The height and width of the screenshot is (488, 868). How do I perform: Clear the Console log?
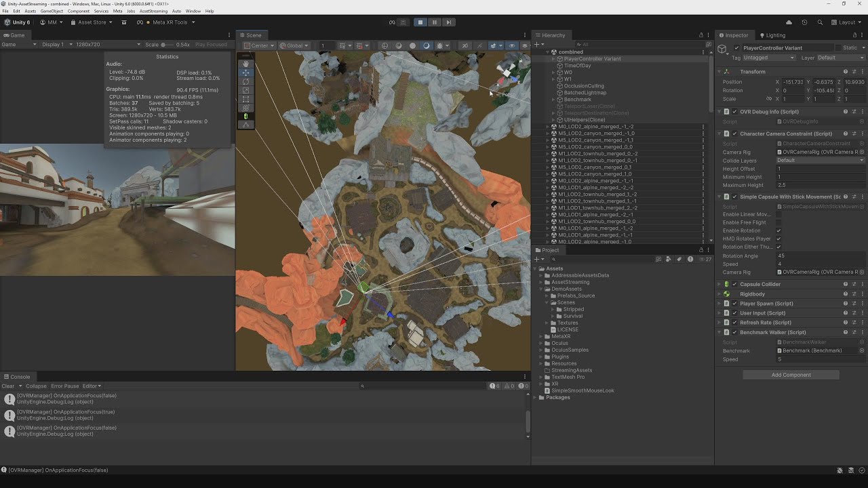[8, 386]
